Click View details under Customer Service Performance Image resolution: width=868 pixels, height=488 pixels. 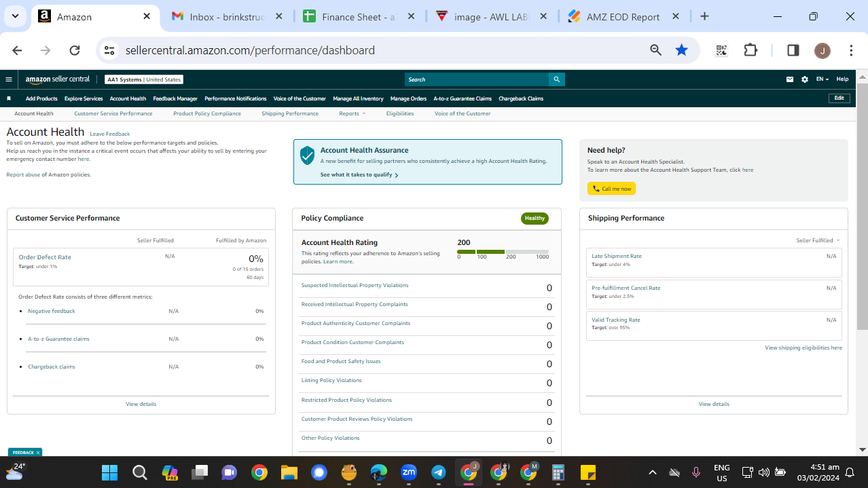pyautogui.click(x=141, y=404)
